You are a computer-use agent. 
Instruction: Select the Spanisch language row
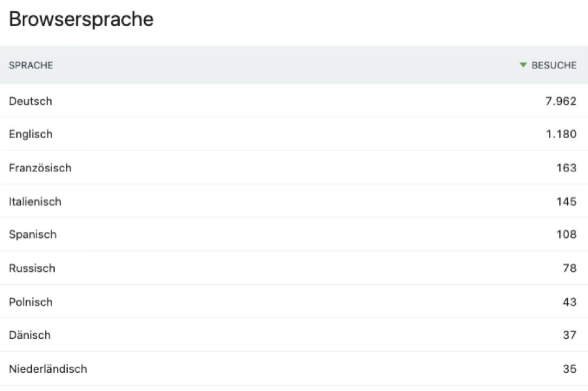pos(33,235)
